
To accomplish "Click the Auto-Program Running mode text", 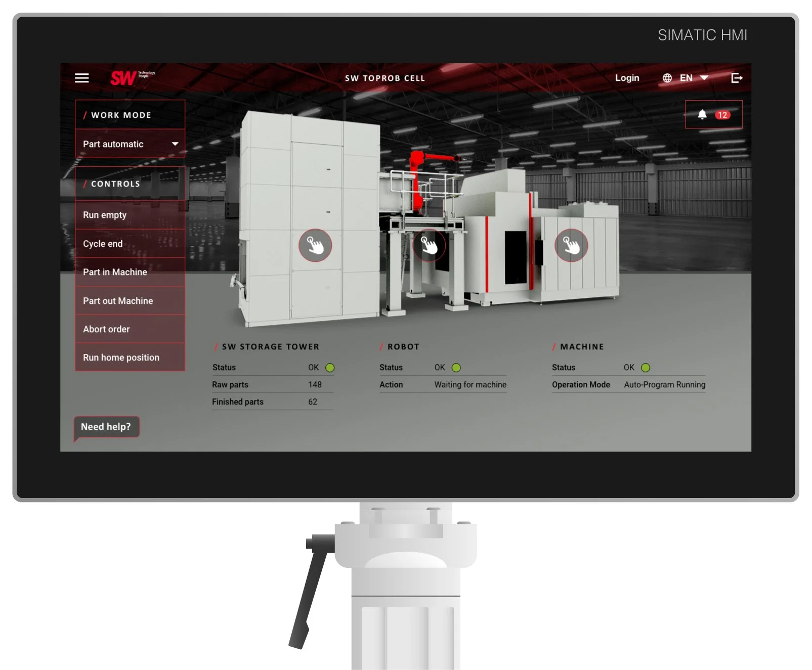I will pos(664,385).
